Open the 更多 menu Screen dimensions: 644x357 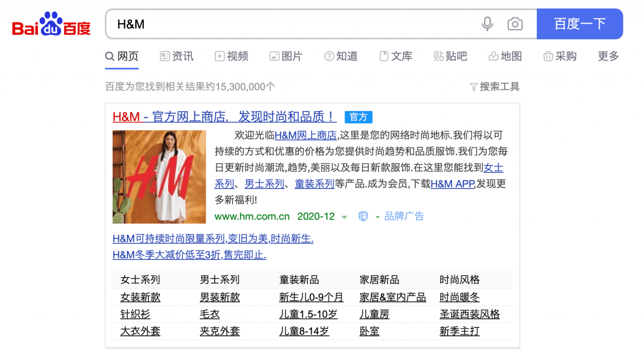[608, 56]
